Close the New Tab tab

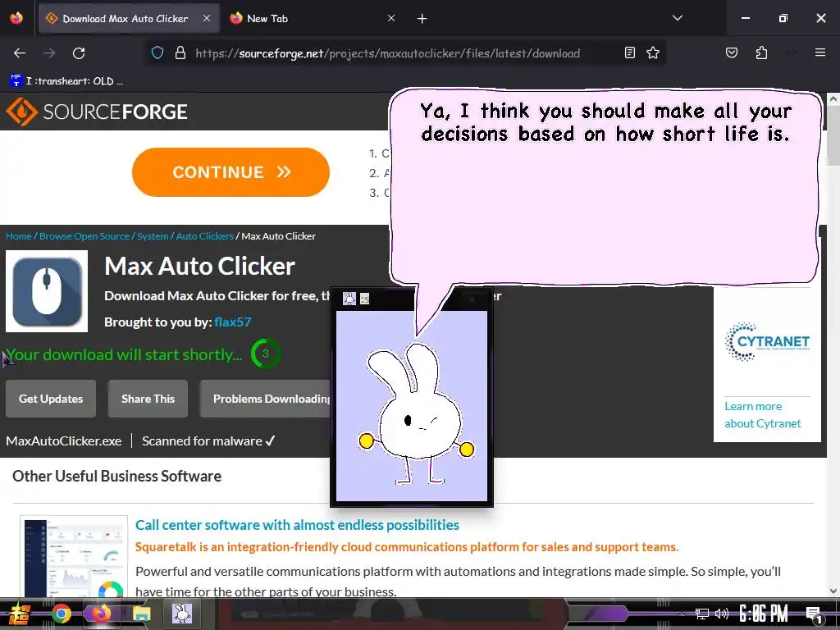[x=391, y=18]
